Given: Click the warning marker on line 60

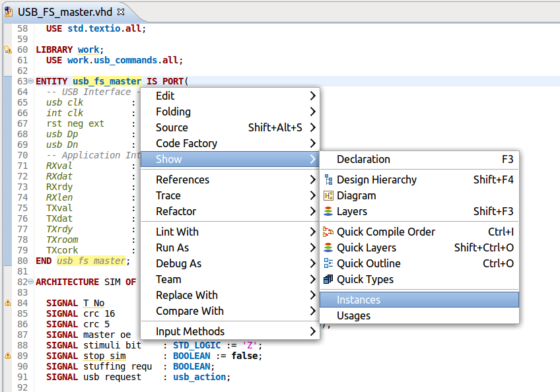Looking at the screenshot, I should pyautogui.click(x=7, y=49).
